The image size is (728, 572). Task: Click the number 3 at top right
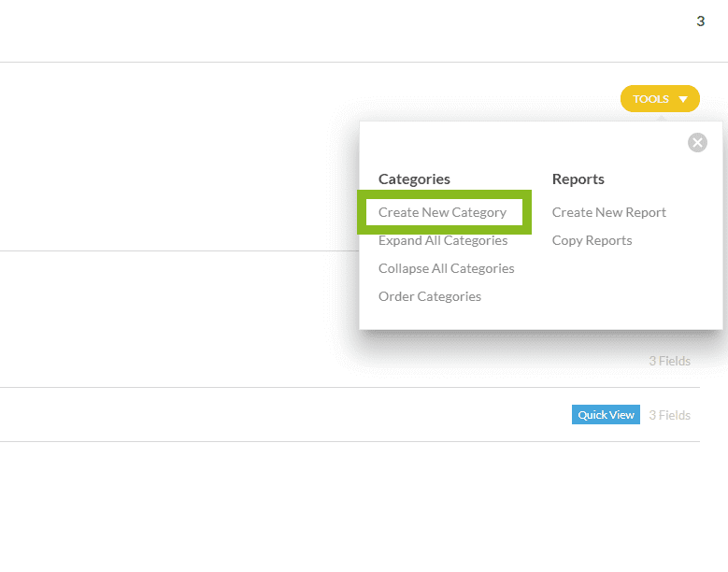click(700, 21)
